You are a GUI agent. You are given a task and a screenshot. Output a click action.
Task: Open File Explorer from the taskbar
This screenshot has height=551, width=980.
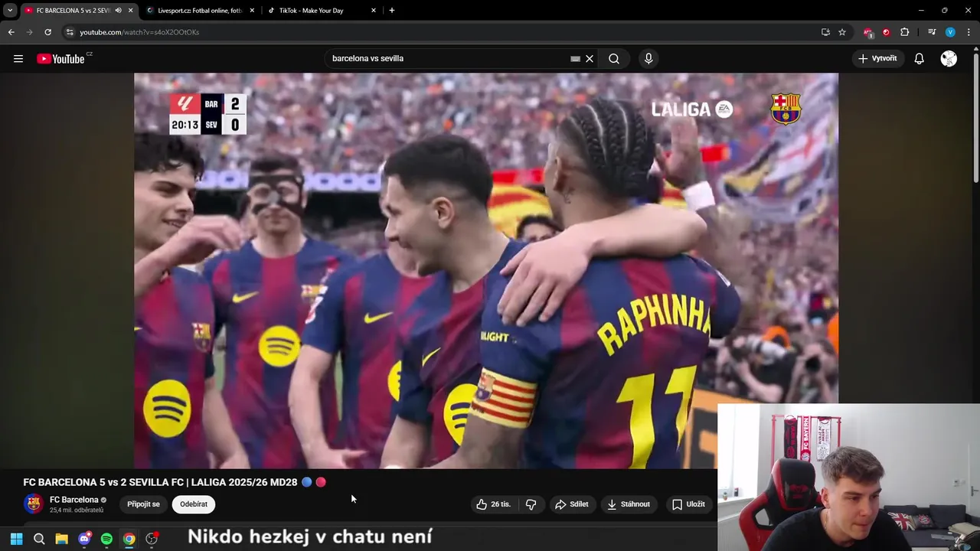(61, 539)
